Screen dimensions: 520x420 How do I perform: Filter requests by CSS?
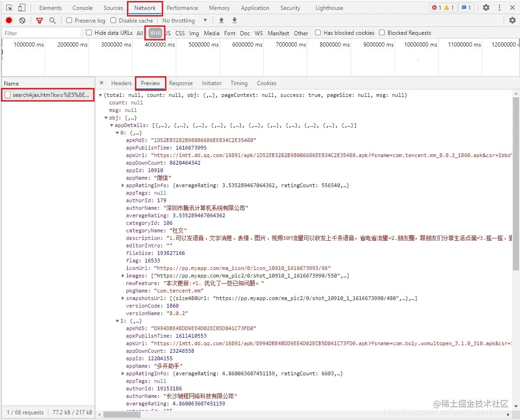point(180,33)
